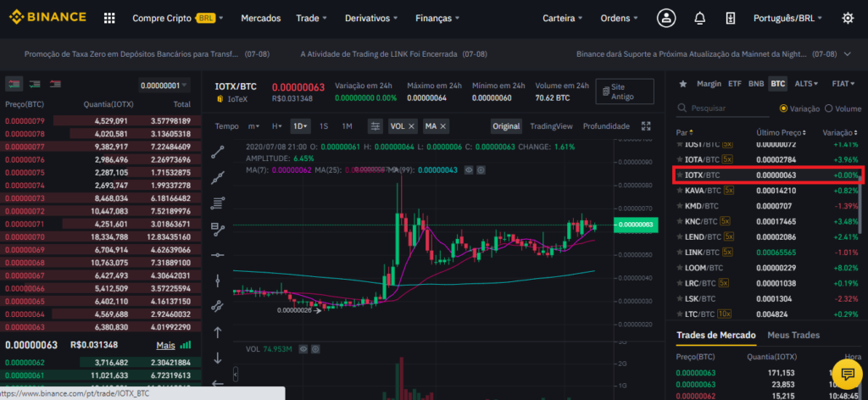Open the hours interval dropdown

pyautogui.click(x=277, y=126)
